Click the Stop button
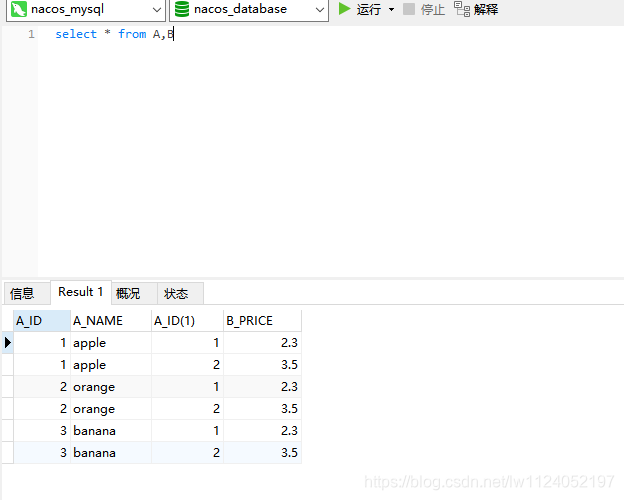The width and height of the screenshot is (624, 500). click(x=424, y=9)
